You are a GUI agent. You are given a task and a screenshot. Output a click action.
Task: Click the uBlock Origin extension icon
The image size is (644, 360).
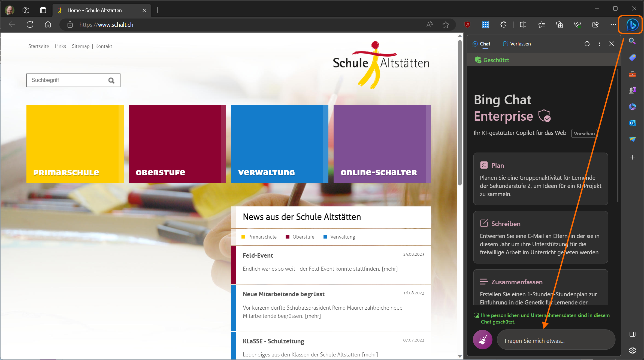(x=467, y=25)
